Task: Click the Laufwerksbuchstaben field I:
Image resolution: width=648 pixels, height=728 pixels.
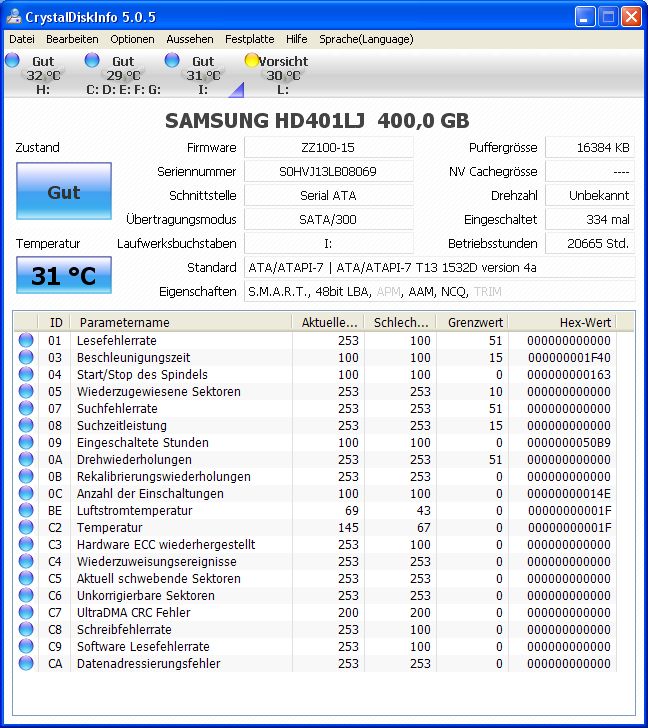Action: (x=329, y=244)
